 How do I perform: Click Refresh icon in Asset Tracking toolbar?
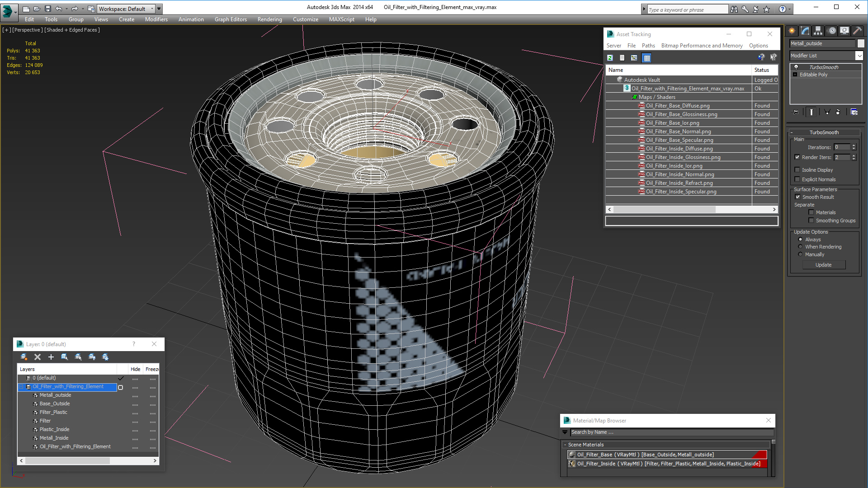click(x=610, y=58)
